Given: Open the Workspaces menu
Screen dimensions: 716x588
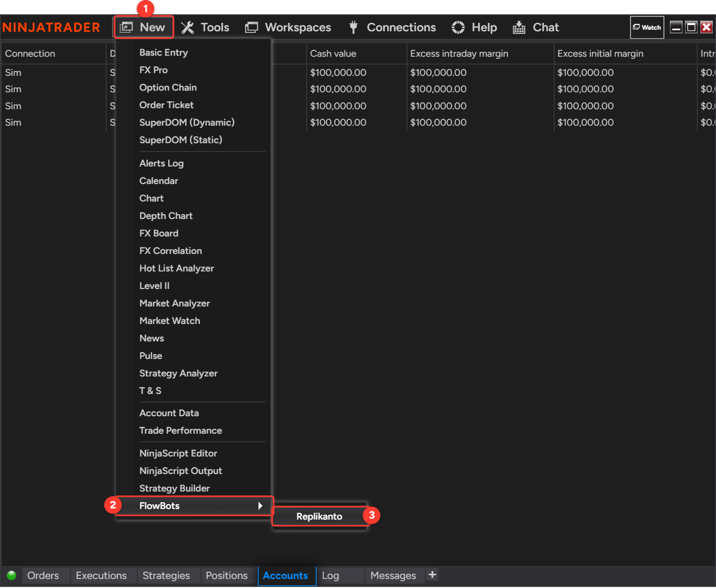Looking at the screenshot, I should pos(288,28).
